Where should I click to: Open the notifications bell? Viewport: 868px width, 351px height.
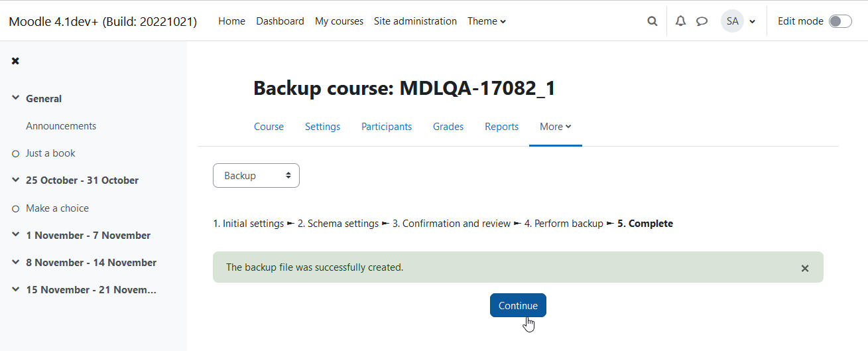[x=680, y=21]
